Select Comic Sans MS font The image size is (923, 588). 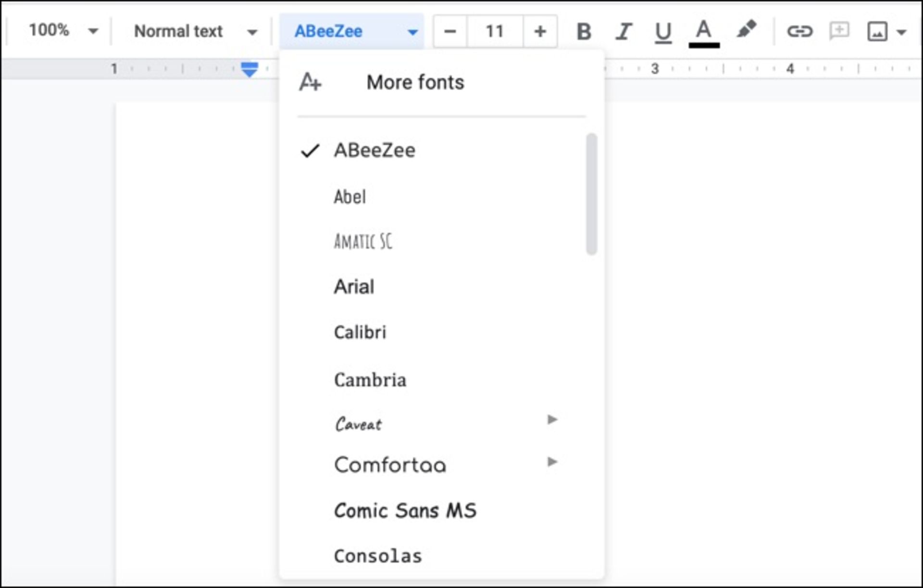[405, 511]
